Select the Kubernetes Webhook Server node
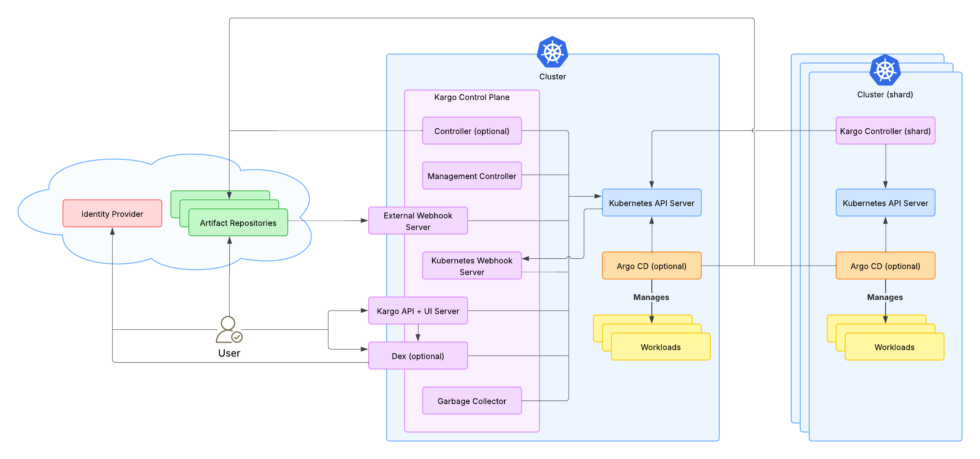The height and width of the screenshot is (459, 980). [x=472, y=266]
